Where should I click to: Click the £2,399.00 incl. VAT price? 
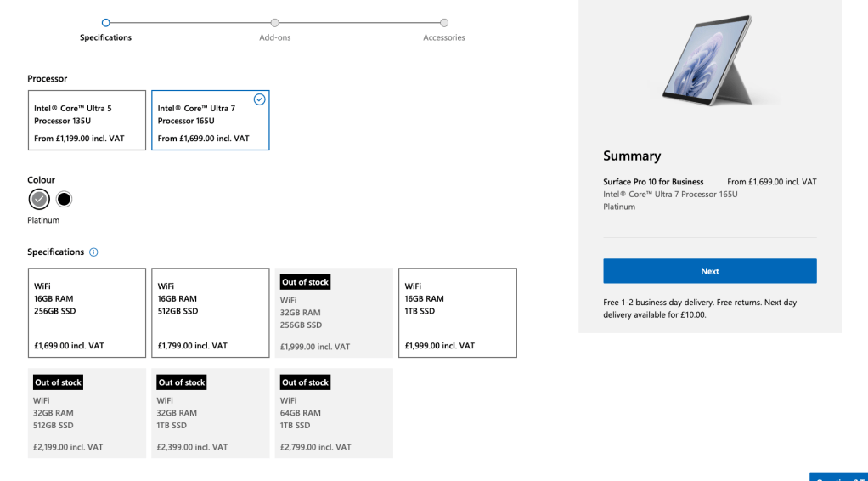pos(192,447)
